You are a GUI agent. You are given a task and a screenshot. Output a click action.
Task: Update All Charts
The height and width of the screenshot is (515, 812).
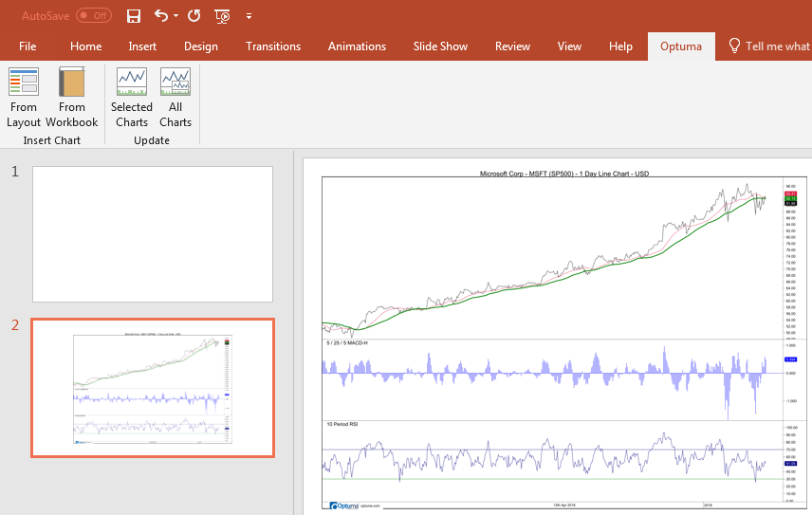click(x=175, y=98)
